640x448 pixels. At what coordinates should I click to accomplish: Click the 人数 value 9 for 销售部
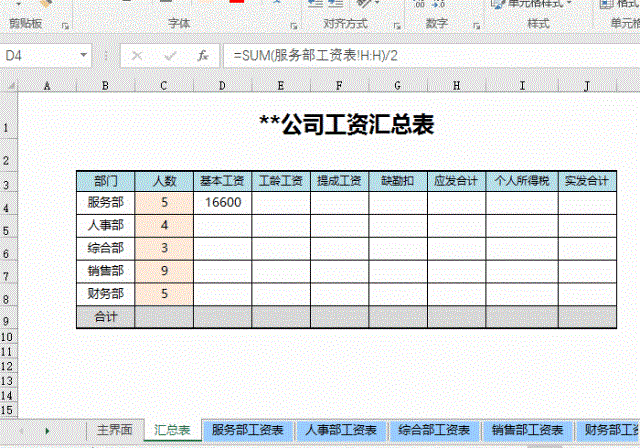point(164,271)
